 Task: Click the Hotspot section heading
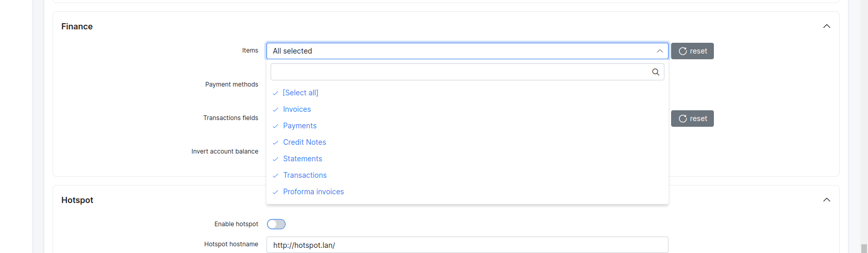click(x=77, y=200)
